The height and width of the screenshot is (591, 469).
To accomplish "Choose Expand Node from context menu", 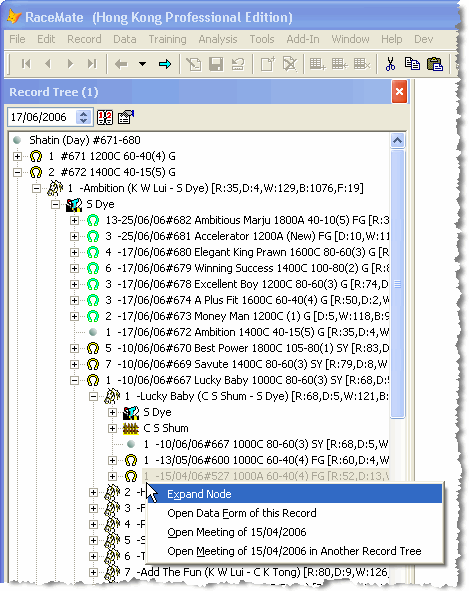I will [294, 494].
